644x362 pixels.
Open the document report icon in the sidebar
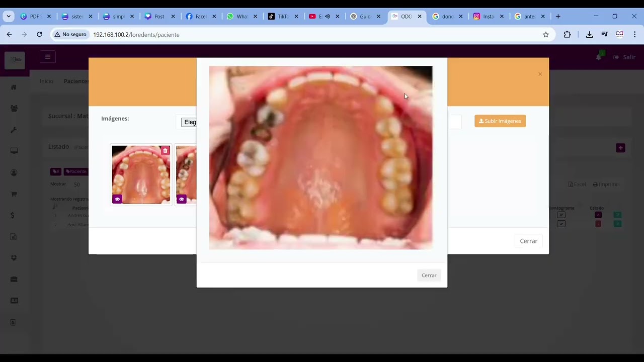(x=14, y=237)
